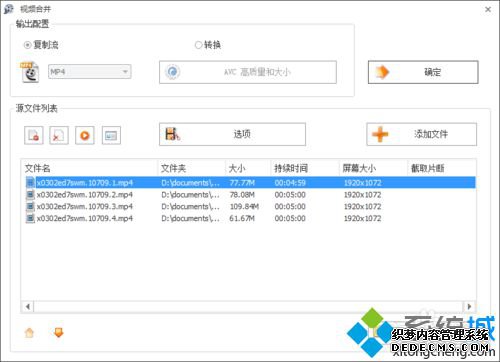Click the 添加文件 button
This screenshot has width=500, height=362.
tap(421, 134)
